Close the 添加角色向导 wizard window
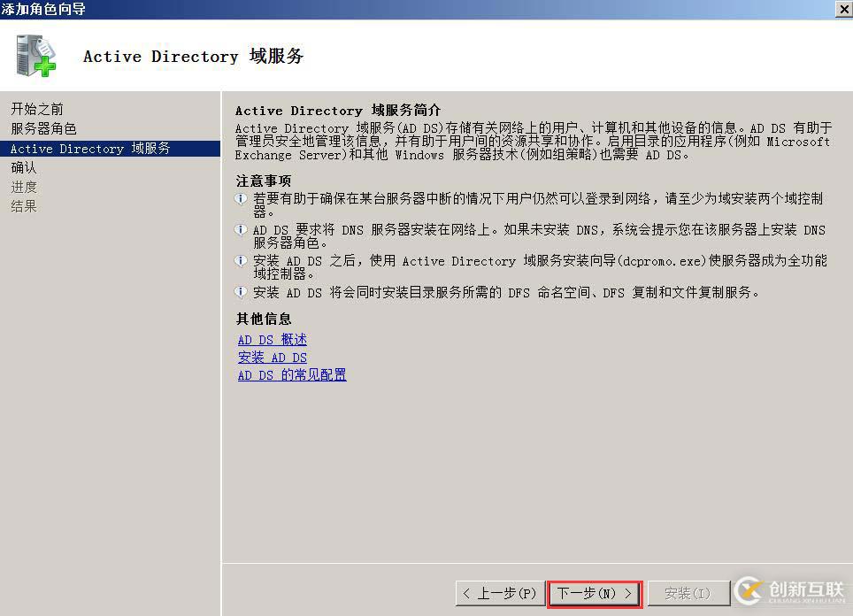 pos(844,9)
